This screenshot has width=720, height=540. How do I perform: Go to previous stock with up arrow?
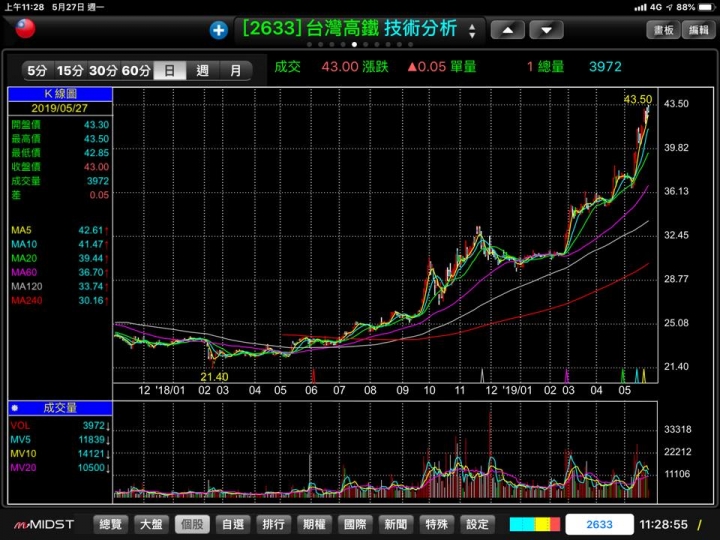tap(507, 30)
